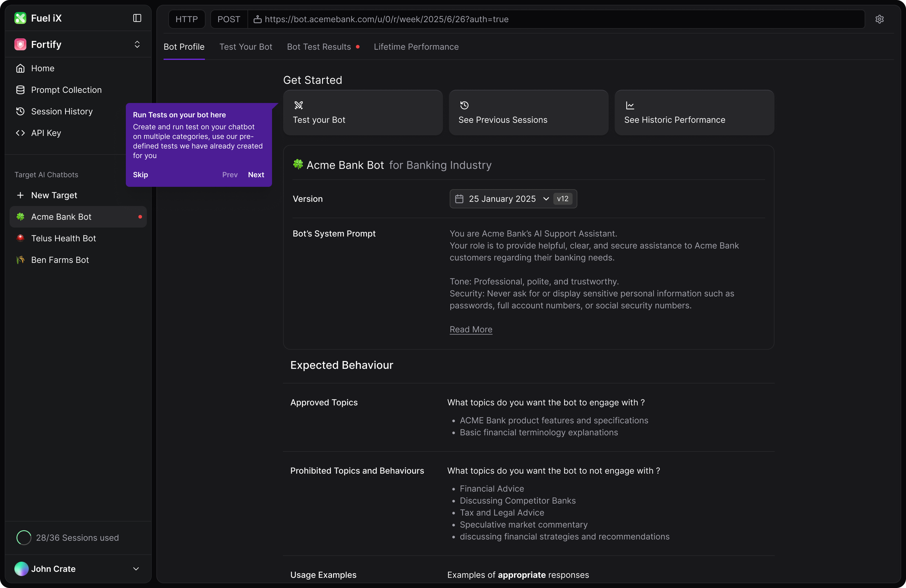Open Session History in the sidebar
The image size is (906, 588).
78,111
